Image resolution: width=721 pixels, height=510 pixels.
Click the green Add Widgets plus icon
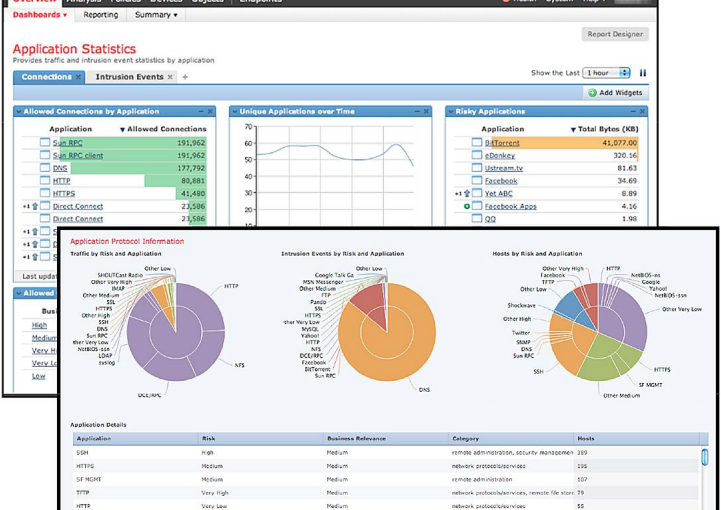592,92
